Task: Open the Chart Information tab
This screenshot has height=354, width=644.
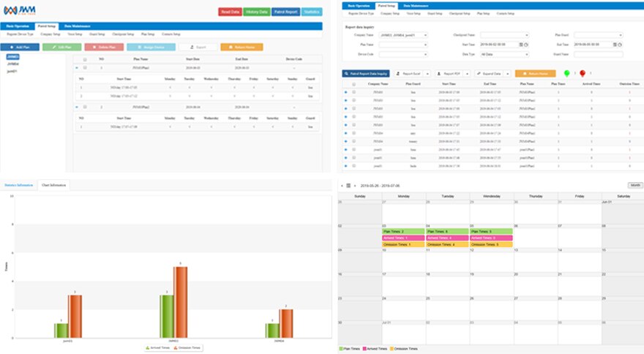Action: [x=54, y=186]
